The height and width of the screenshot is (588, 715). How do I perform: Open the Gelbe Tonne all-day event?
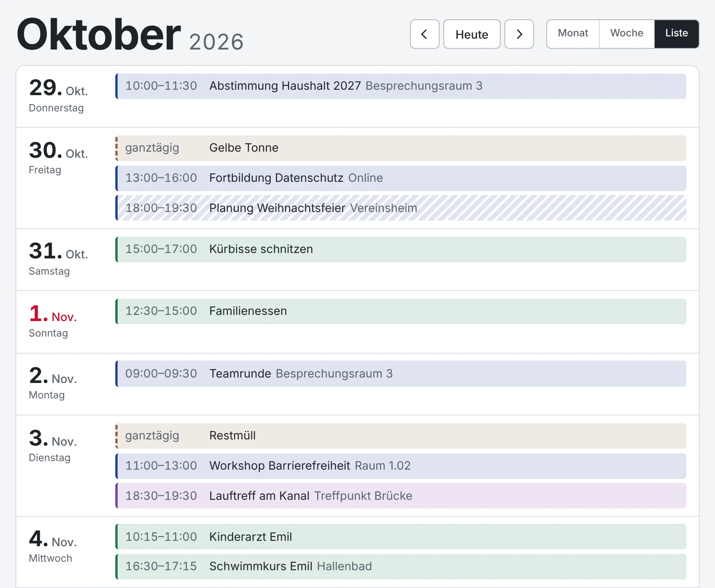(401, 148)
